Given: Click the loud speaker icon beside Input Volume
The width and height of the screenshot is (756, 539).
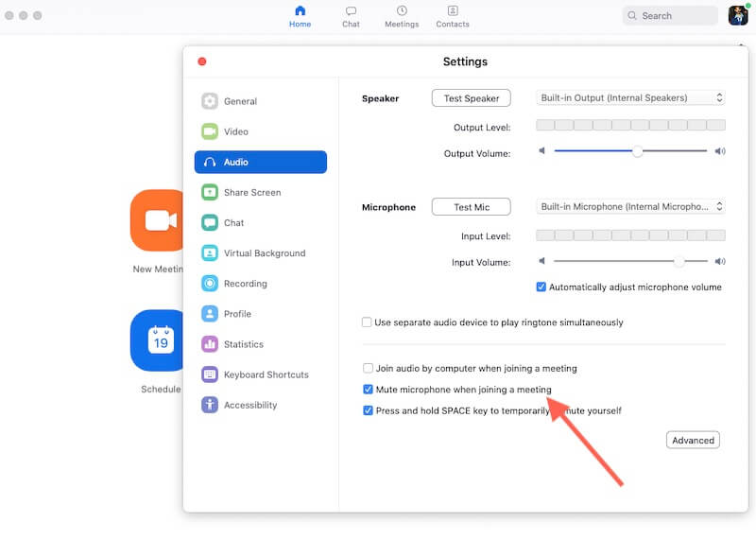Looking at the screenshot, I should 720,262.
